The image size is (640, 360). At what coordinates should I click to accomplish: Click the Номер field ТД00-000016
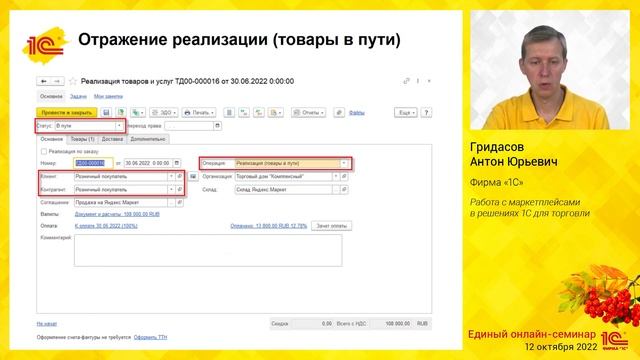(93, 163)
